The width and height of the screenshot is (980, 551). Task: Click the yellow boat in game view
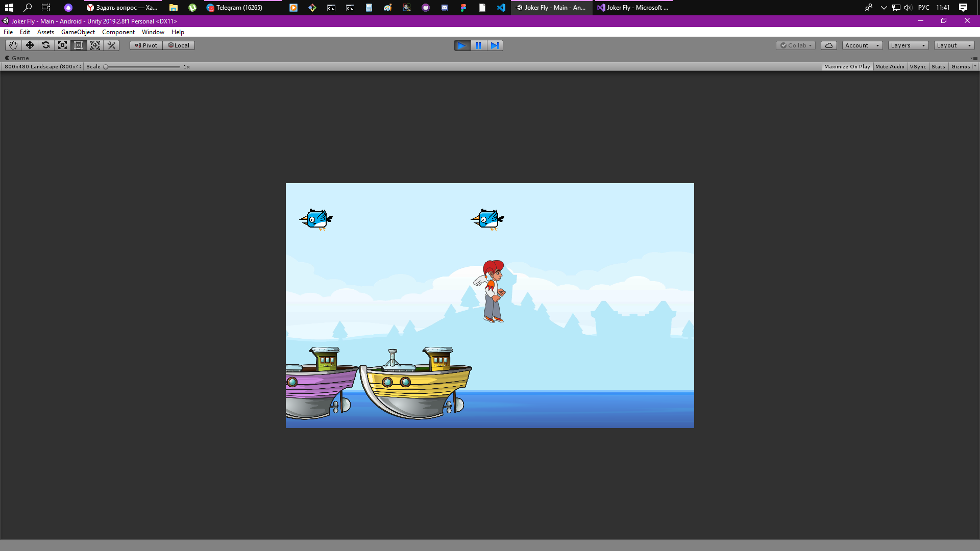416,383
